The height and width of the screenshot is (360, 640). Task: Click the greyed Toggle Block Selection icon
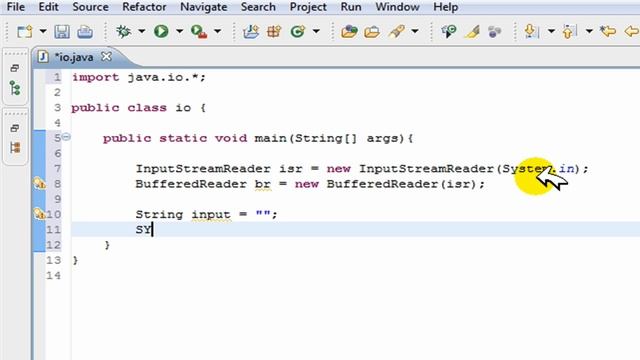pos(495,31)
